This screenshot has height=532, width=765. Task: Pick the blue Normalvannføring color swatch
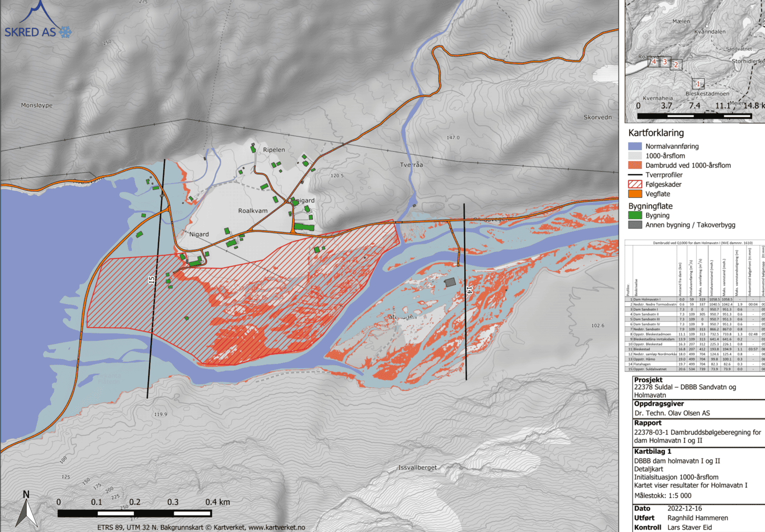[x=635, y=146]
